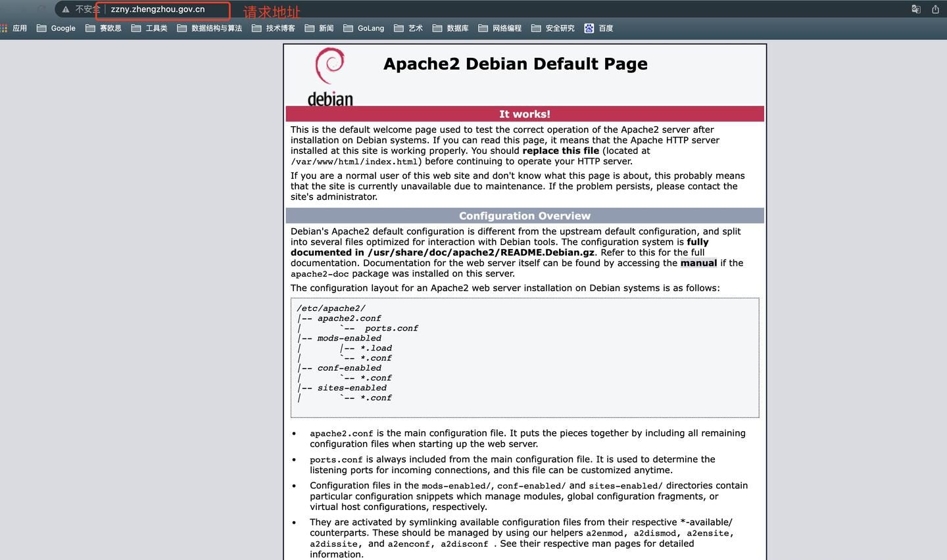
Task: Click the Debian swirl logo
Action: pos(330,77)
